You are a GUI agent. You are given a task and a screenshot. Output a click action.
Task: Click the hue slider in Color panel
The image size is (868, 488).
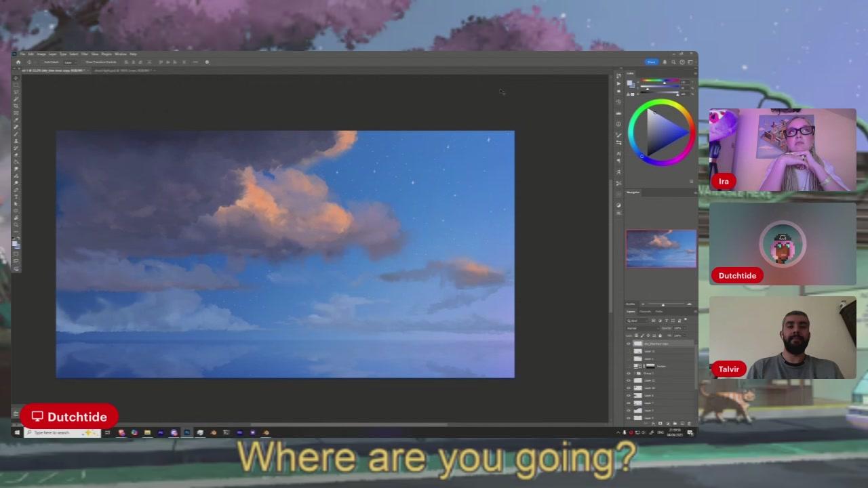661,81
